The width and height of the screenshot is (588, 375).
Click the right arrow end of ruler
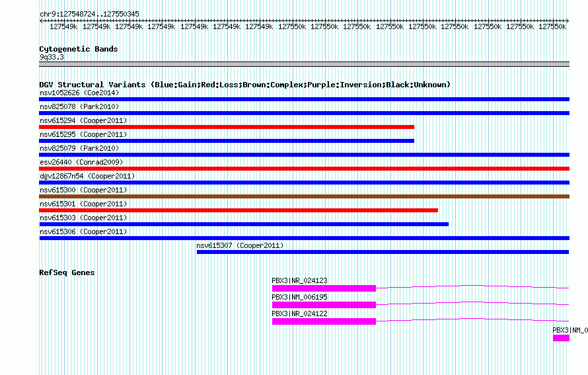[x=568, y=21]
